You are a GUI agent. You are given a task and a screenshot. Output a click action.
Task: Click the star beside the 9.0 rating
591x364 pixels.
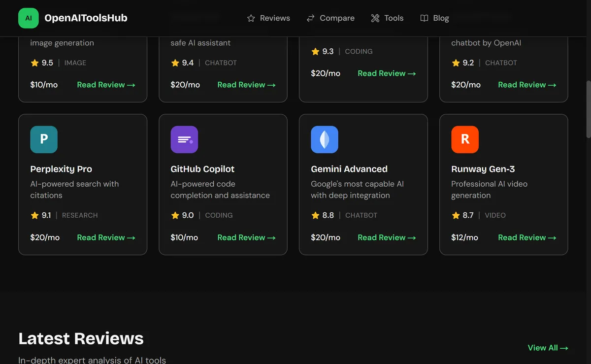coord(175,215)
